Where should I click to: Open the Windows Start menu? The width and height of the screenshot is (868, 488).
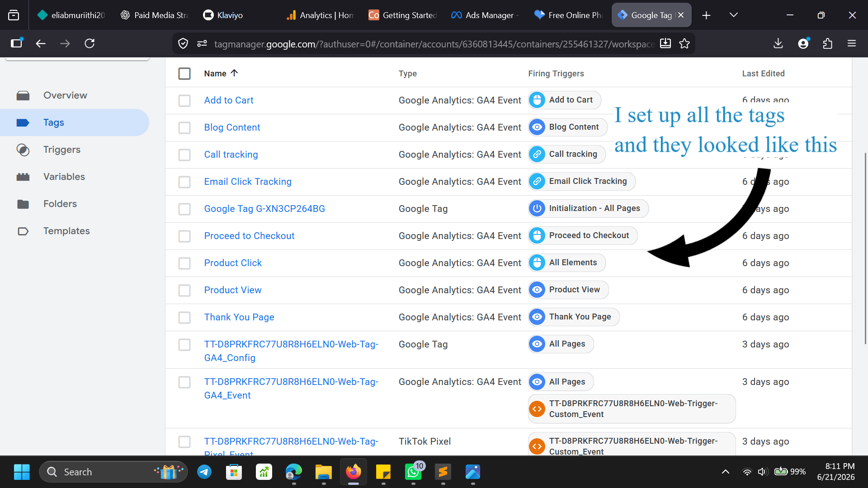coord(22,472)
